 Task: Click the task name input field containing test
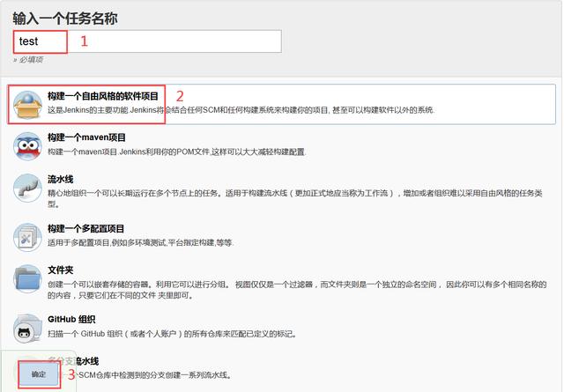coord(147,41)
